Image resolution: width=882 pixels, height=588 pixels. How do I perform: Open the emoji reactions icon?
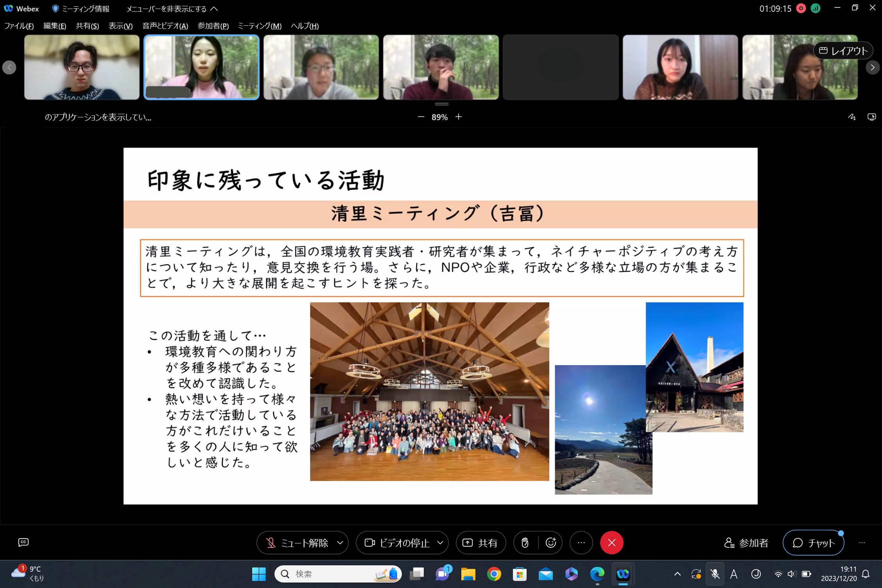coord(551,543)
